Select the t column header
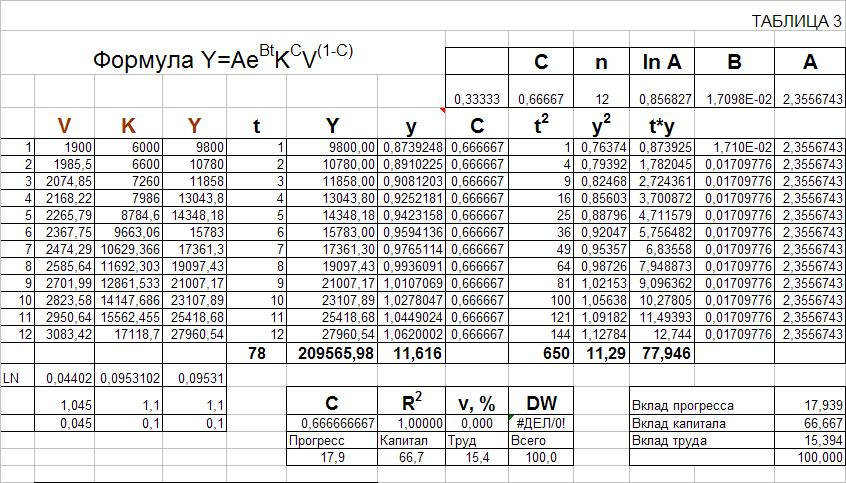Image resolution: width=846 pixels, height=483 pixels. click(x=256, y=126)
